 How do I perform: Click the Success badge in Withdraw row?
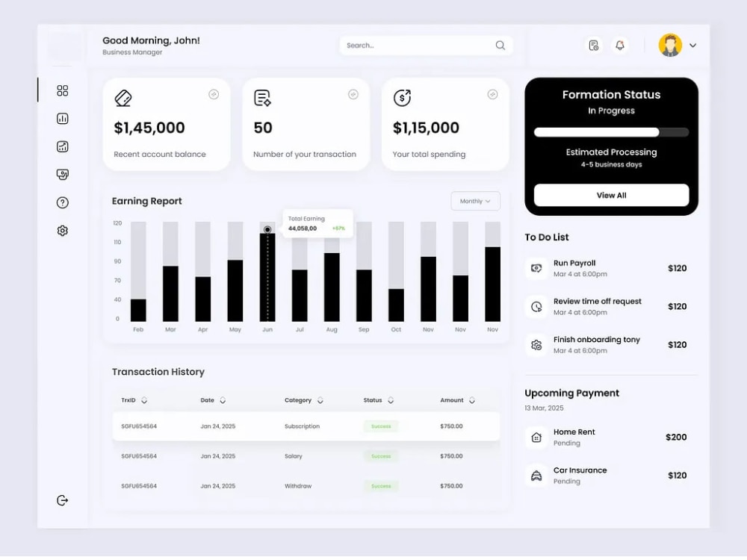click(x=381, y=486)
